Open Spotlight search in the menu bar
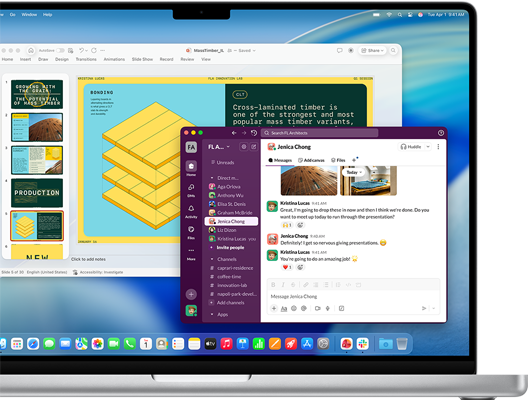This screenshot has width=529, height=401. pyautogui.click(x=399, y=15)
